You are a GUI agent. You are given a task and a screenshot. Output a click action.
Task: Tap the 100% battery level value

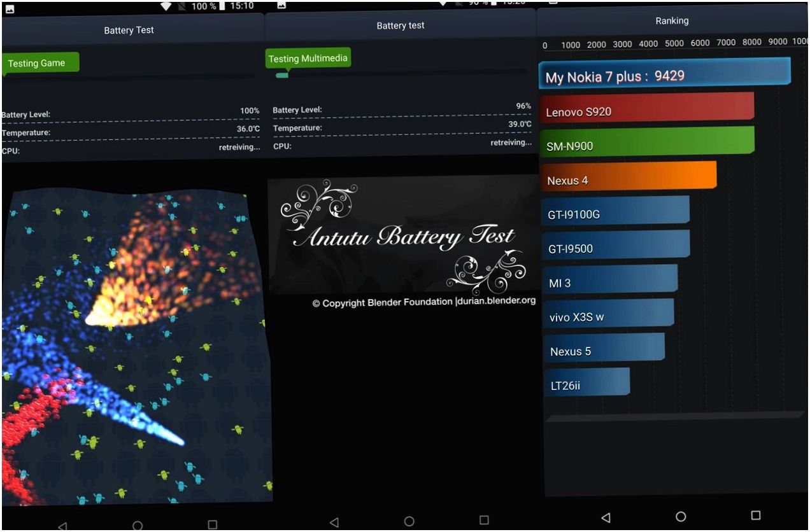click(250, 111)
